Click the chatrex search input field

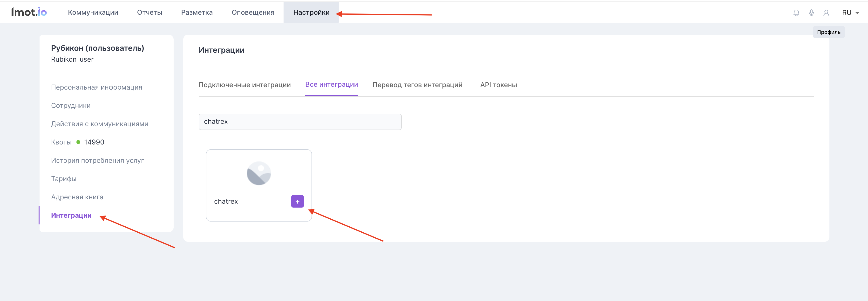300,122
